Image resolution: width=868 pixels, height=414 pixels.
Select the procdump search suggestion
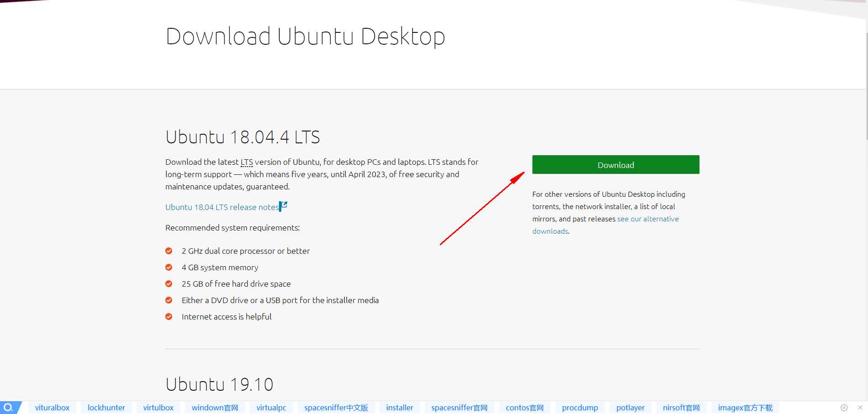tap(580, 408)
